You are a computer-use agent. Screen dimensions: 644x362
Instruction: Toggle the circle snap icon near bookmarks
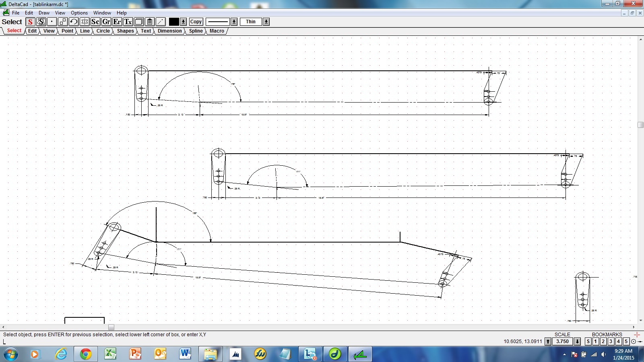tap(634, 341)
